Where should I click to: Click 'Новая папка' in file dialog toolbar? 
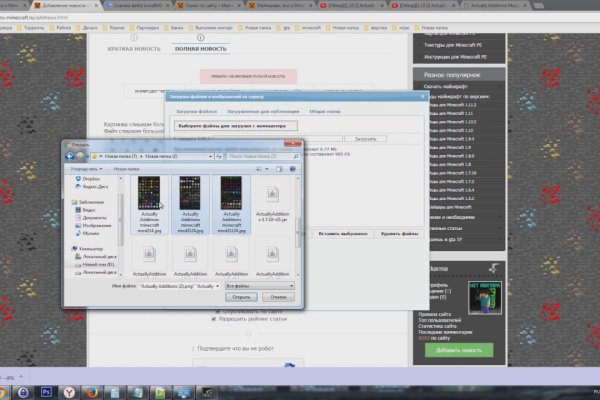pyautogui.click(x=126, y=170)
